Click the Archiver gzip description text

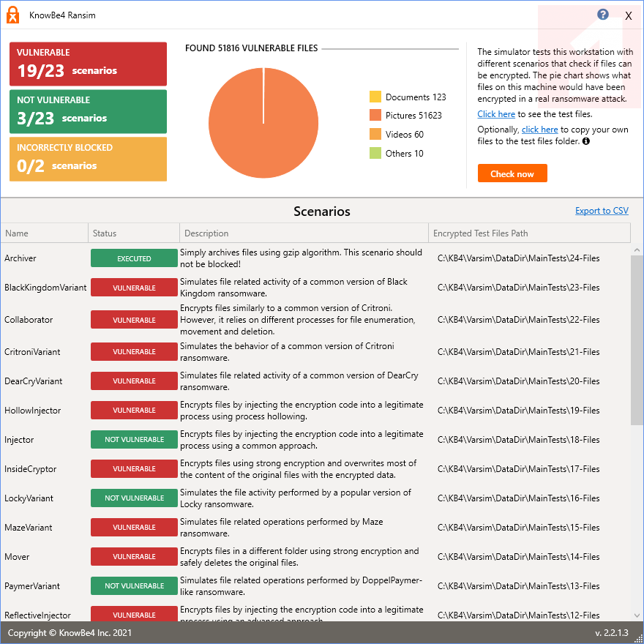coord(301,258)
